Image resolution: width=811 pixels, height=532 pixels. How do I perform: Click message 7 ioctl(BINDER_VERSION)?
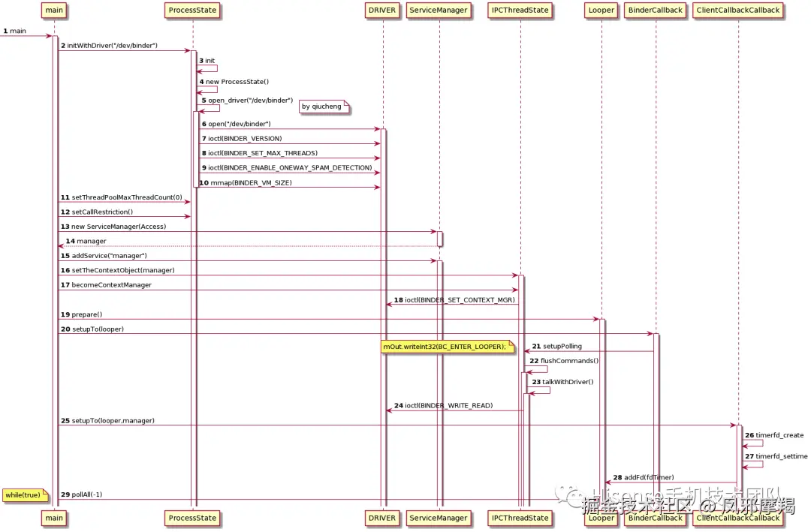tap(242, 139)
